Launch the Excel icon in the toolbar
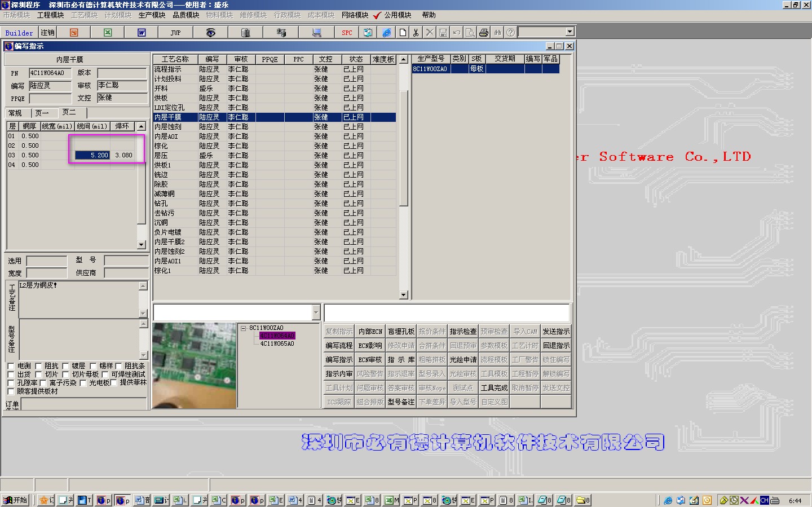This screenshot has width=812, height=507. tap(108, 33)
